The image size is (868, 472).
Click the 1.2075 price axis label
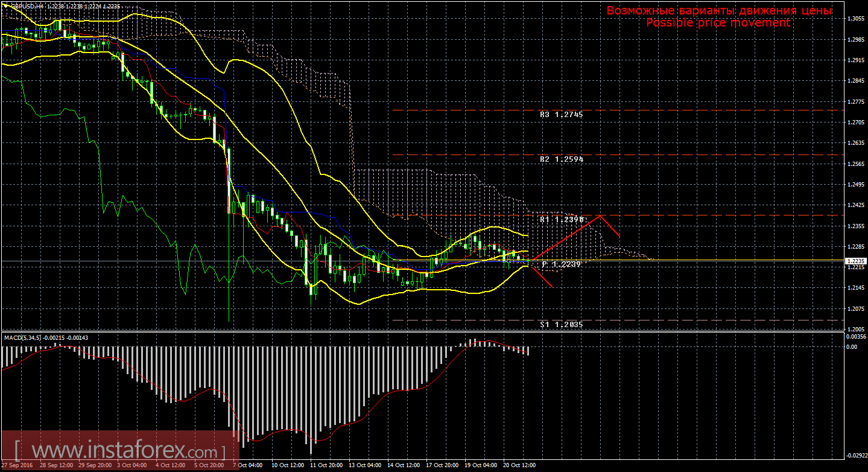[x=855, y=308]
